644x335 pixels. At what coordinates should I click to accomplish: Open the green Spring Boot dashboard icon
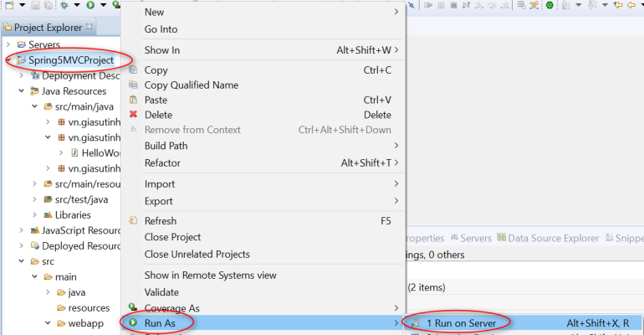click(x=549, y=5)
